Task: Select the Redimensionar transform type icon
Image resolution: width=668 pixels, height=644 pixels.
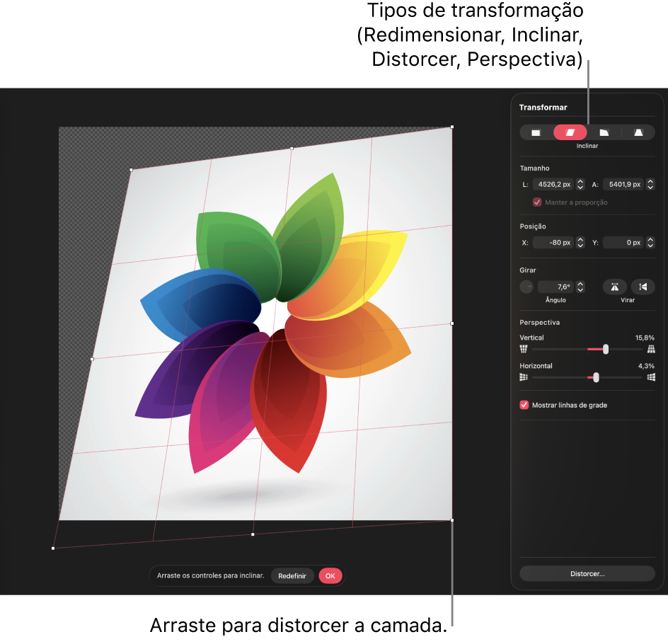Action: point(536,133)
